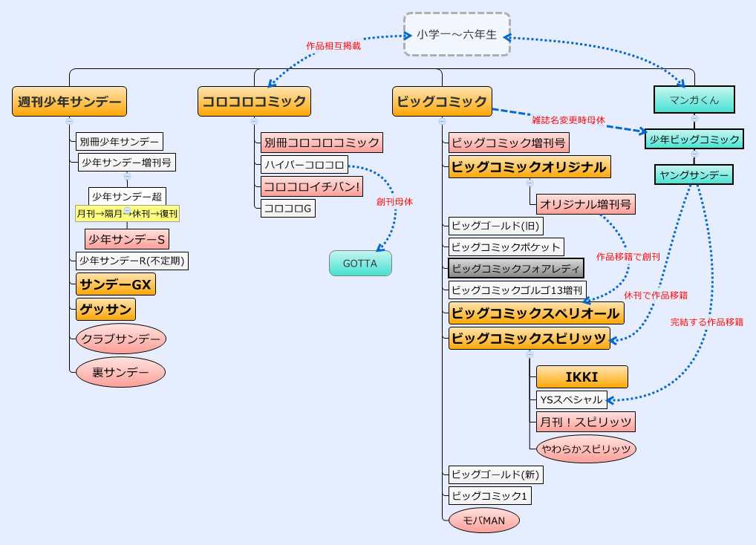Click the 作品移籍で創刊 relationship label
Viewport: 756px width, 545px height.
(x=628, y=257)
